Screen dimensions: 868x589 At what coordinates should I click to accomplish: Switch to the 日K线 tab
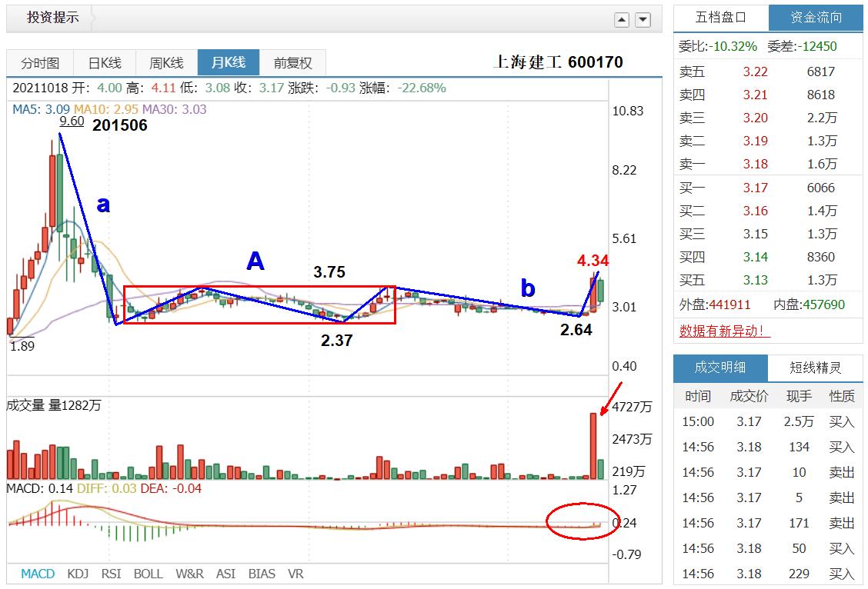pos(105,63)
